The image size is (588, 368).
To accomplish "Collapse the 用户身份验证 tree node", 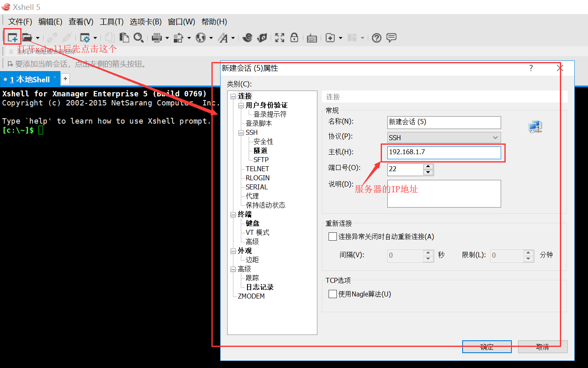I will tap(241, 105).
